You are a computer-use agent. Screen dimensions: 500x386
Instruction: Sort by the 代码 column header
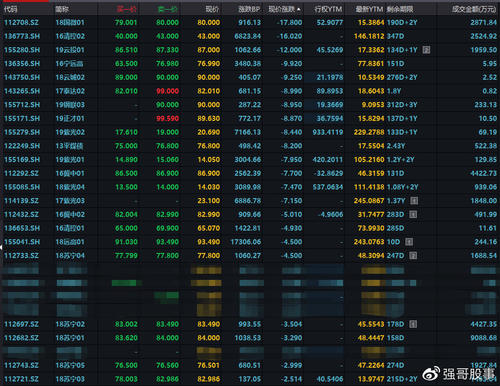10,9
